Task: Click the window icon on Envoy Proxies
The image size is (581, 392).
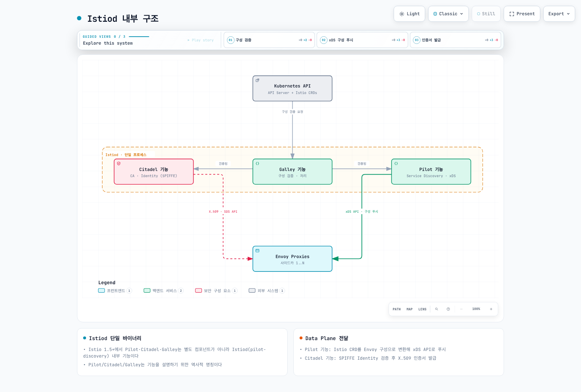Action: point(257,251)
